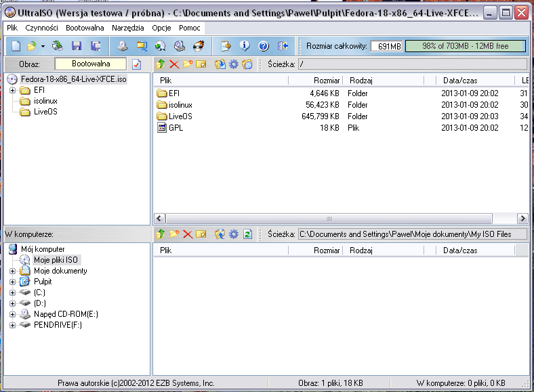Image resolution: width=534 pixels, height=392 pixels.
Task: Click the 98% of 703MB capacity bar
Action: pos(465,46)
